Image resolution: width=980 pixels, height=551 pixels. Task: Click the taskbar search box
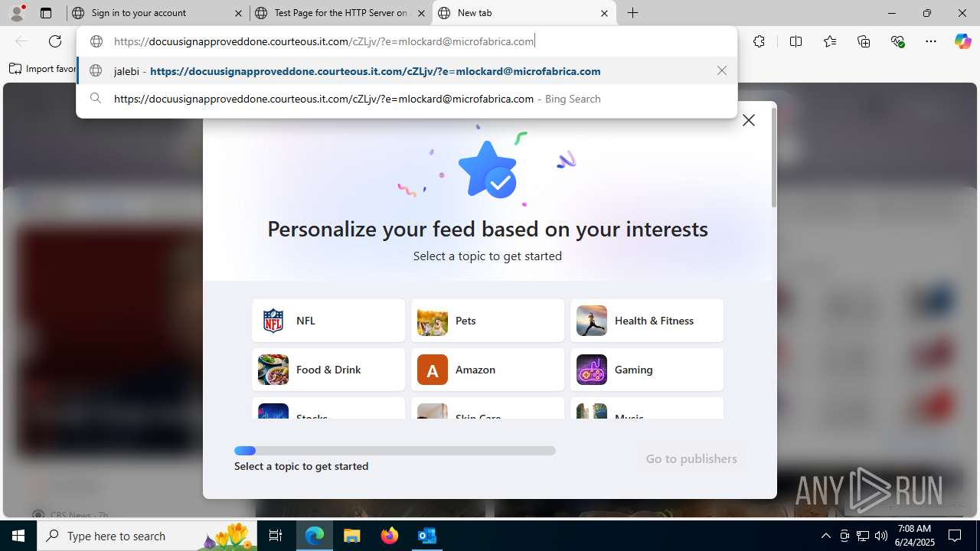tap(147, 536)
